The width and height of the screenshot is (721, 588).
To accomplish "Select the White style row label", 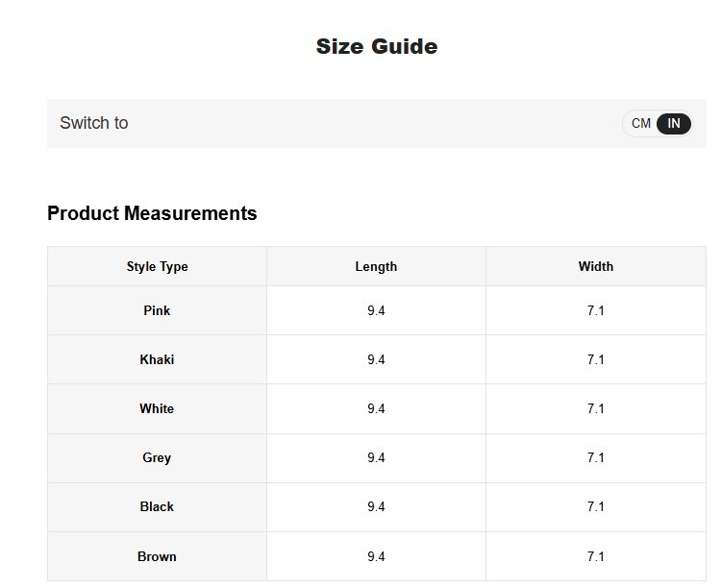I will coord(157,408).
